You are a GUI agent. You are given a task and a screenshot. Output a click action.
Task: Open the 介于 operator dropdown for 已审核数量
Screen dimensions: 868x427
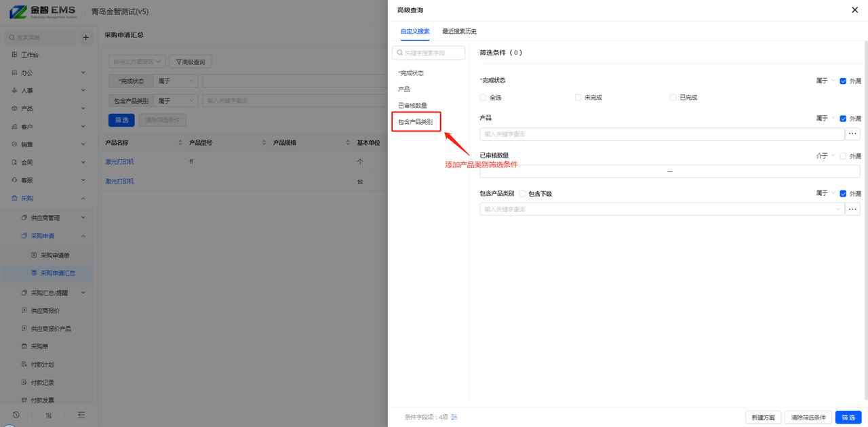point(825,156)
